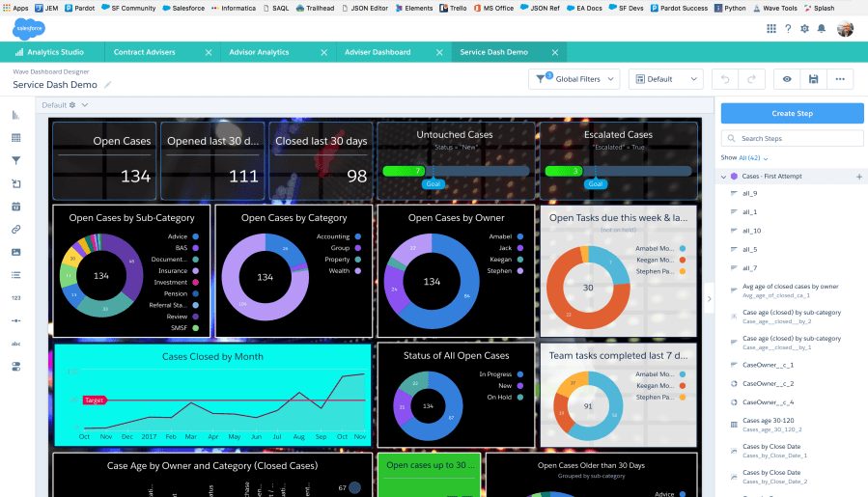Open the Wave Tools bookmark
This screenshot has width=868, height=497.
775,8
